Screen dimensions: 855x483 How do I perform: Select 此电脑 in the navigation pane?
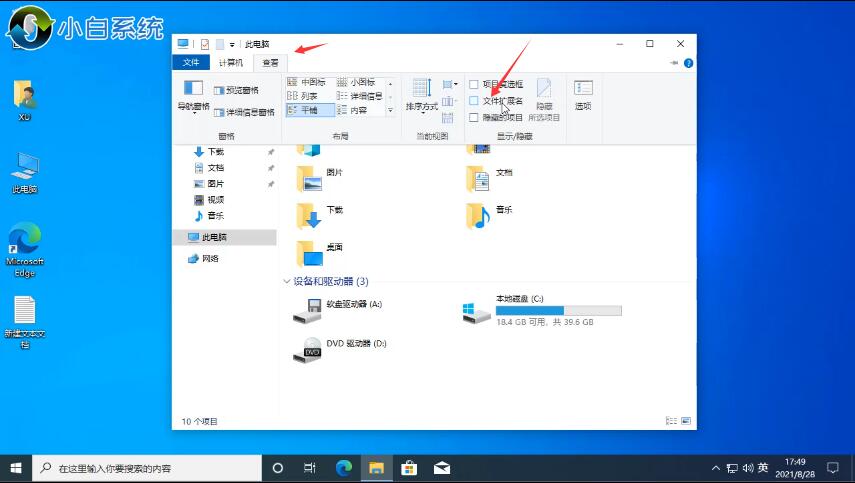click(x=225, y=237)
